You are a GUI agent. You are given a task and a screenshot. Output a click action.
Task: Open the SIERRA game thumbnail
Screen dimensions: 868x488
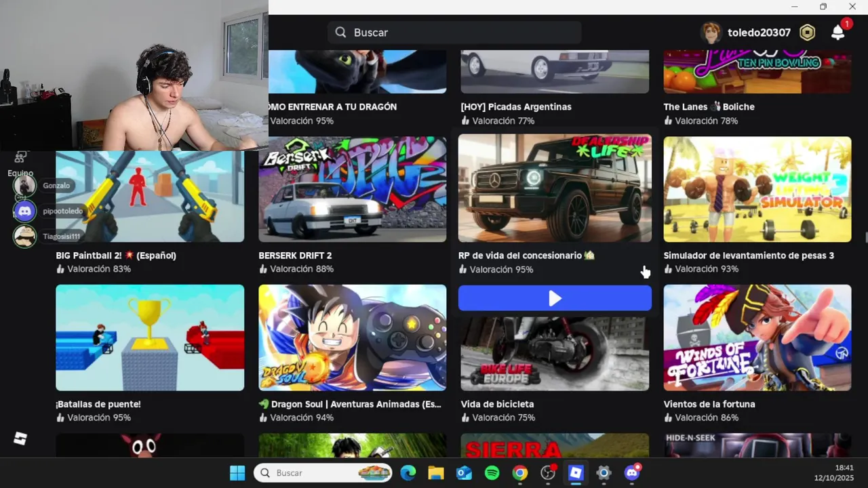(555, 445)
